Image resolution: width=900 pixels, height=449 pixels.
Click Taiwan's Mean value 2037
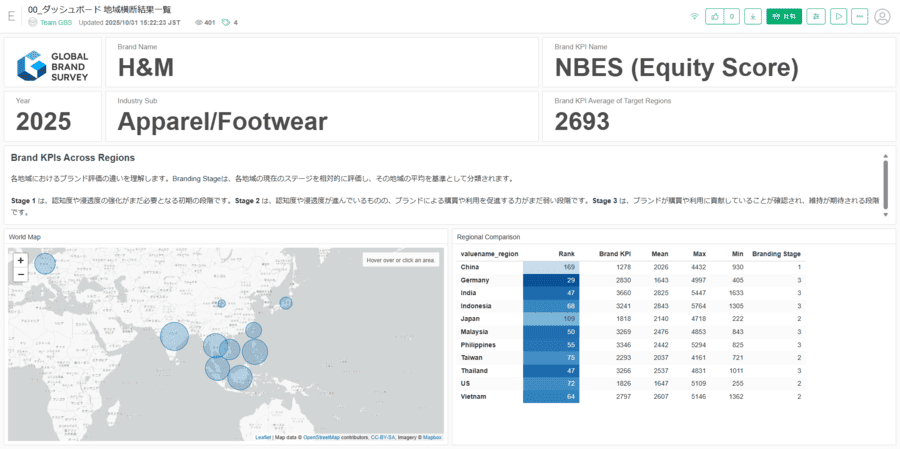tap(661, 357)
